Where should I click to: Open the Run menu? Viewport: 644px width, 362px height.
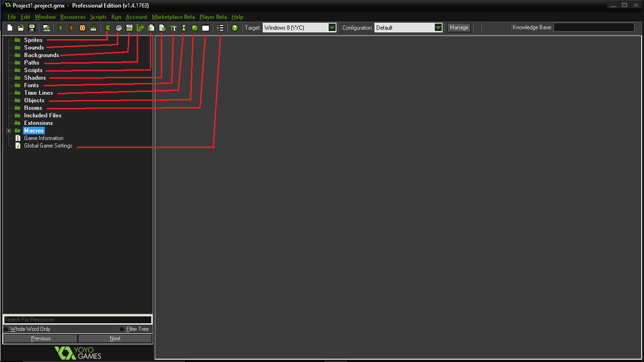click(116, 17)
